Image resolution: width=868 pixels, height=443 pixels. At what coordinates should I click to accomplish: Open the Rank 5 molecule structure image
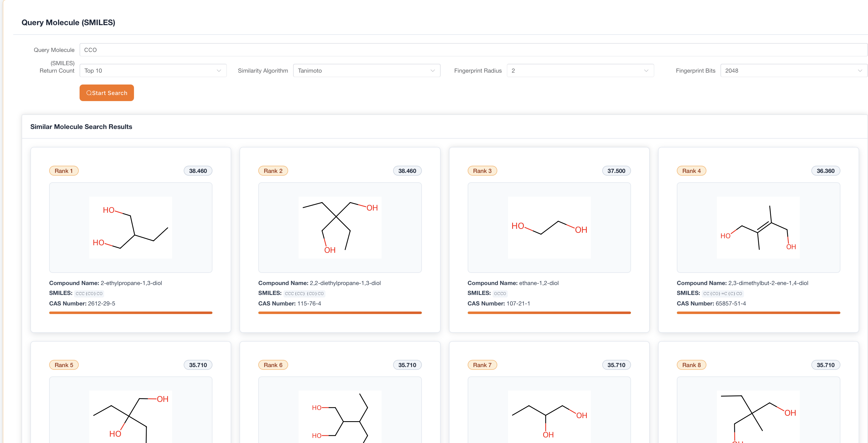[x=131, y=417]
